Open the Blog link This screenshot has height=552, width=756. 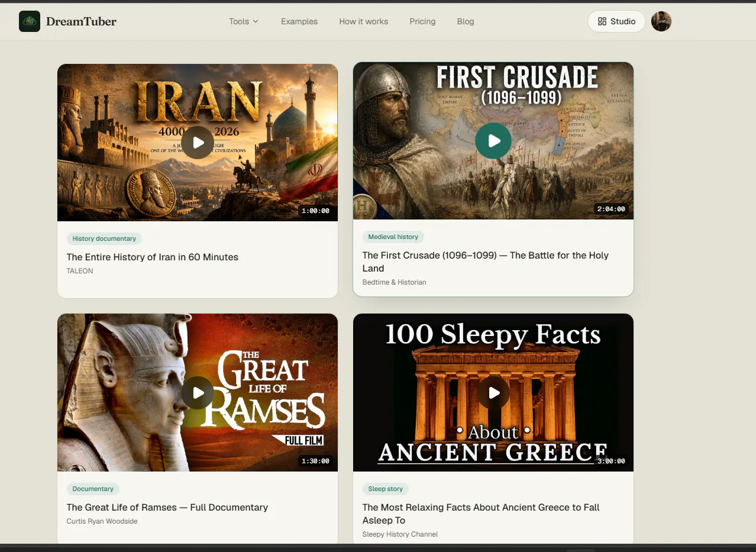[x=466, y=21]
